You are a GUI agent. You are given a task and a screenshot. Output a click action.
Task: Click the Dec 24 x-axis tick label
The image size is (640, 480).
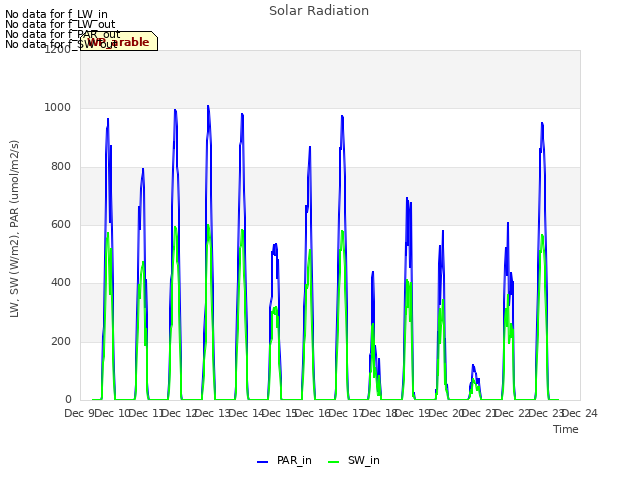pos(580,413)
